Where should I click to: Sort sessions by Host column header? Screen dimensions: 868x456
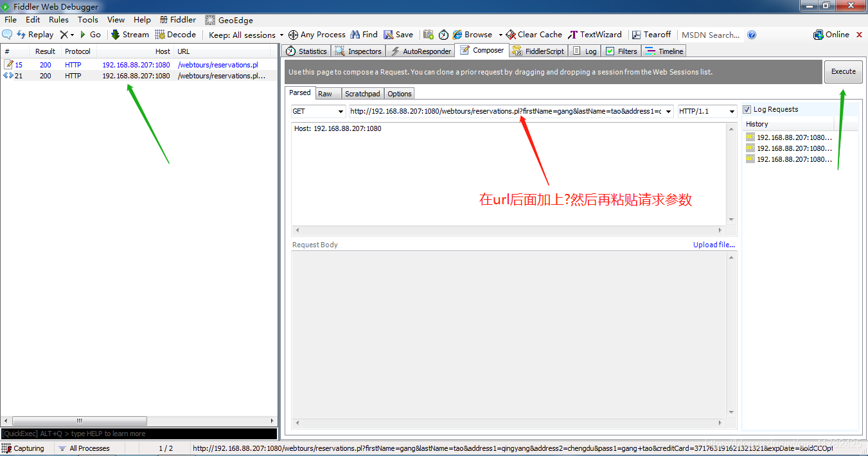click(x=136, y=51)
